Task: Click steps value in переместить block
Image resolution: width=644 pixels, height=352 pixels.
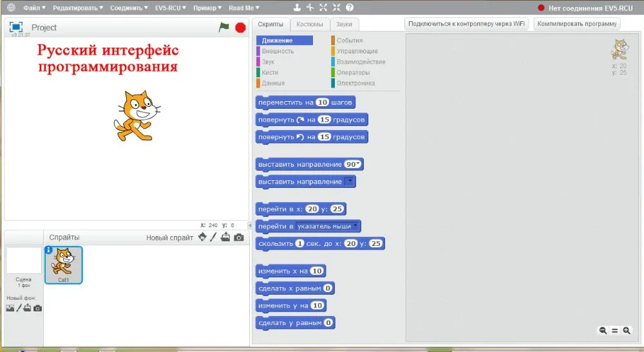Action: [323, 102]
